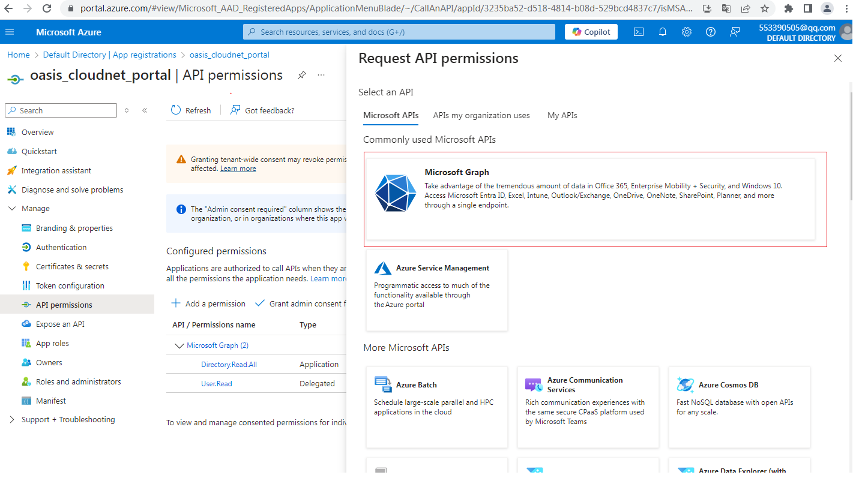This screenshot has width=868, height=490.
Task: Choose the Azure Batch API card
Action: pyautogui.click(x=437, y=407)
